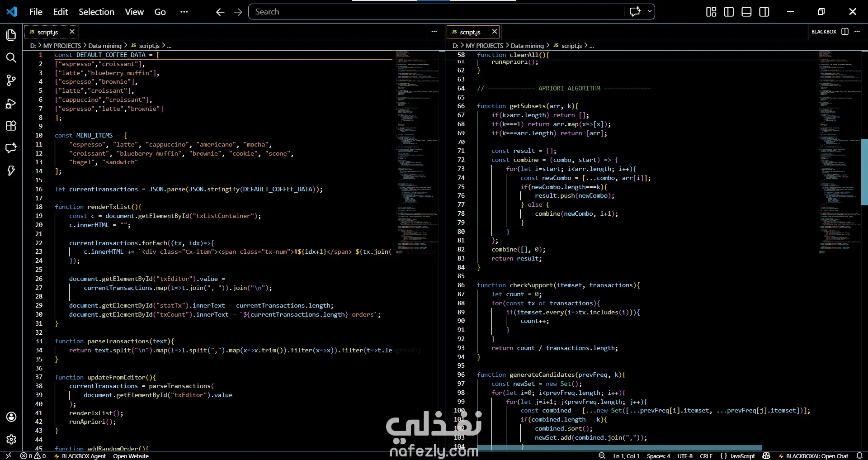
Task: Open the Copilot chat icon in title bar
Action: point(635,12)
